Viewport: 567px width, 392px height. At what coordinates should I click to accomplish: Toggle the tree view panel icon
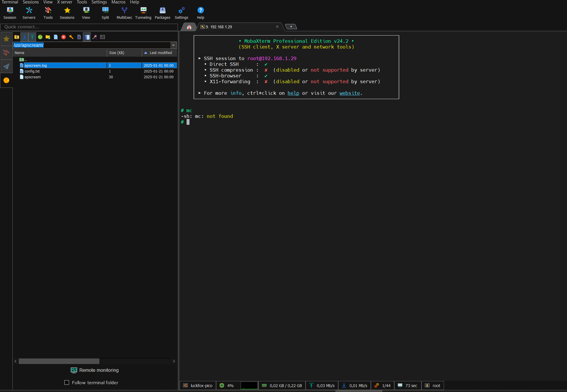(x=87, y=37)
